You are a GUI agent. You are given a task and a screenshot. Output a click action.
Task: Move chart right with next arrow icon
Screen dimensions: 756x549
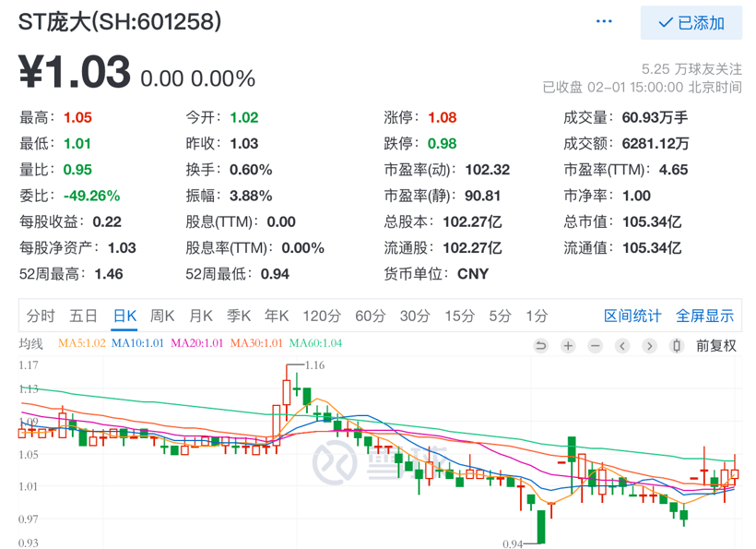click(649, 346)
